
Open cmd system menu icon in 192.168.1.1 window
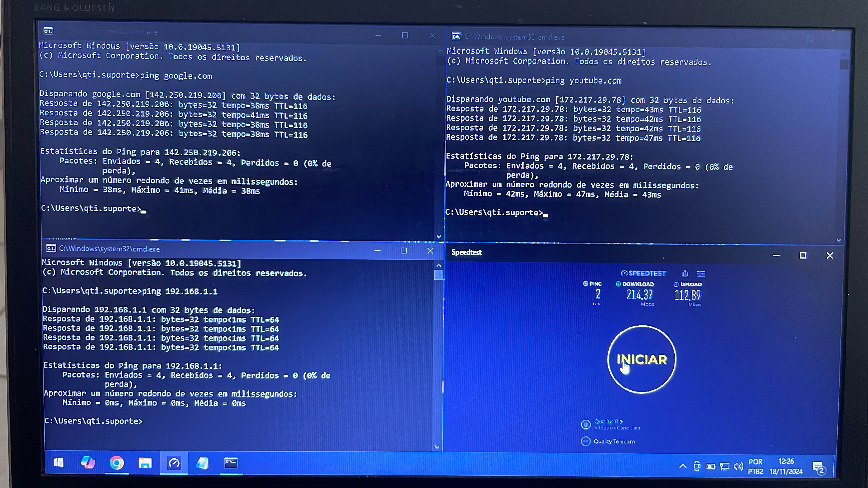pyautogui.click(x=51, y=249)
